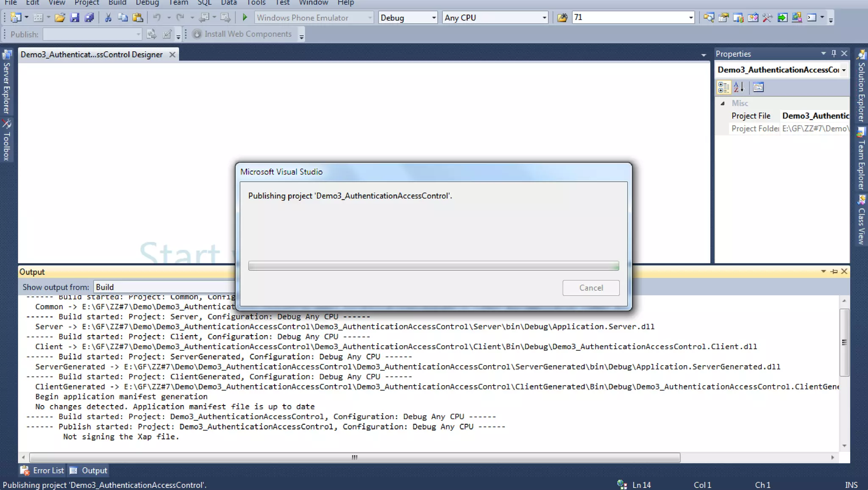
Task: Collapse the Misc property category
Action: tap(723, 103)
